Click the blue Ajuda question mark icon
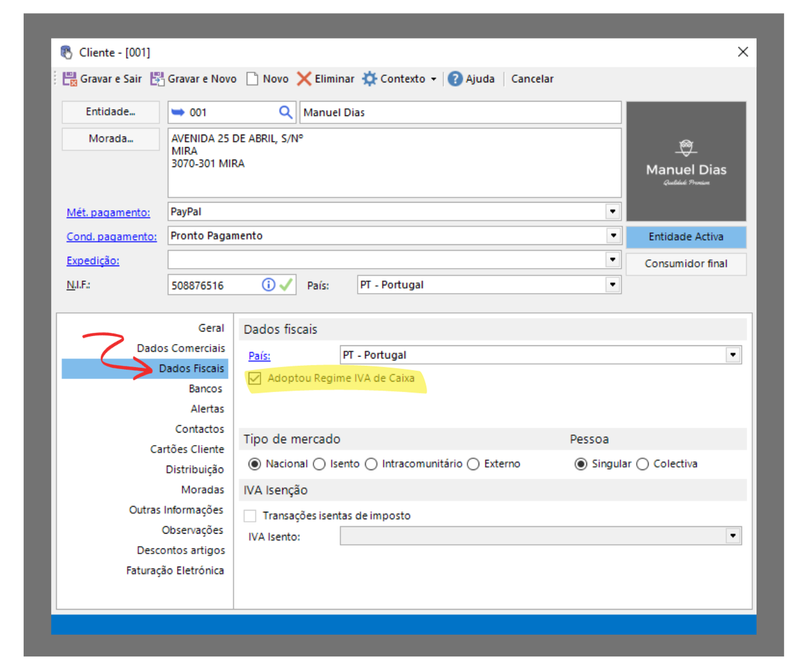The image size is (807, 672). click(456, 79)
